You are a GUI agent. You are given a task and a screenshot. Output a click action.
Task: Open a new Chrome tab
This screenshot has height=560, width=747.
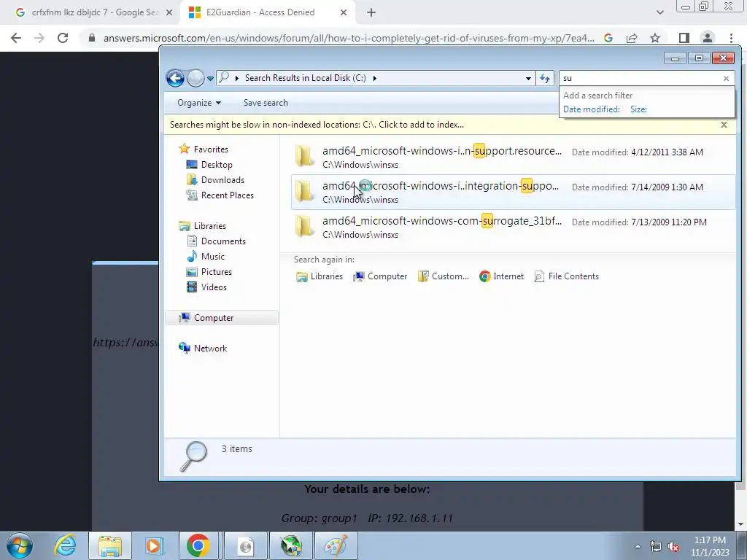(371, 13)
